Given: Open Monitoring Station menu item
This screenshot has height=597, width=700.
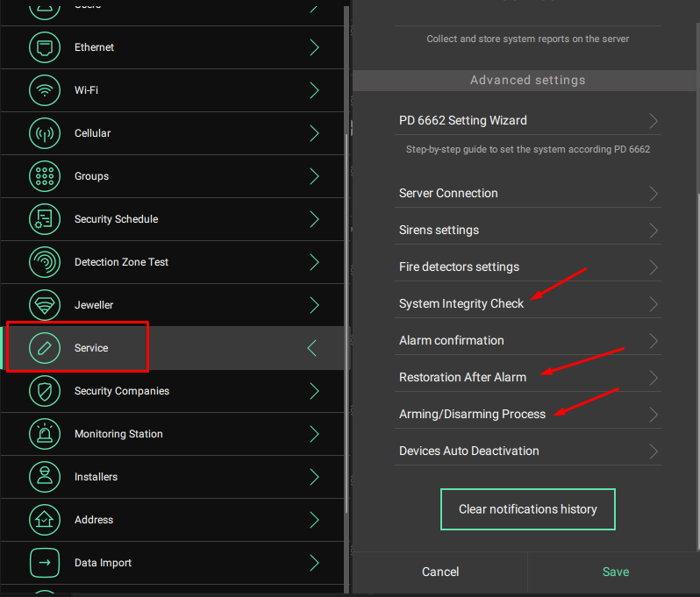Looking at the screenshot, I should pyautogui.click(x=172, y=434).
